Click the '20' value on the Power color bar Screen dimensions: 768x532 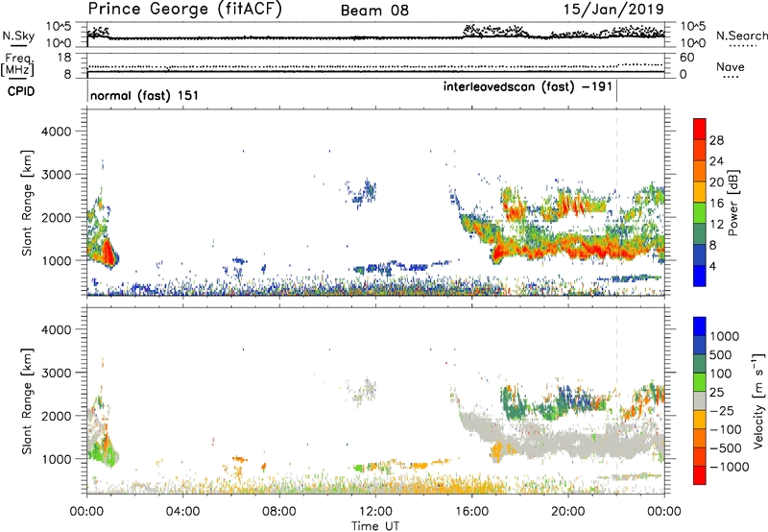716,182
